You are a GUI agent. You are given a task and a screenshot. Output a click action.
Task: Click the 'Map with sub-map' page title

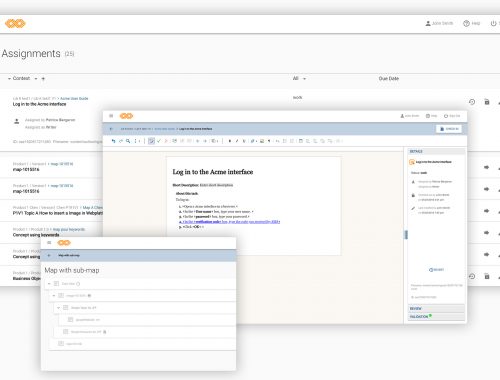coord(72,270)
